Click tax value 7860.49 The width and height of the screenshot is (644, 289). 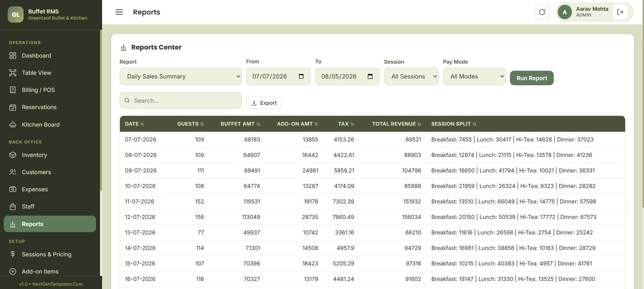[x=343, y=217]
